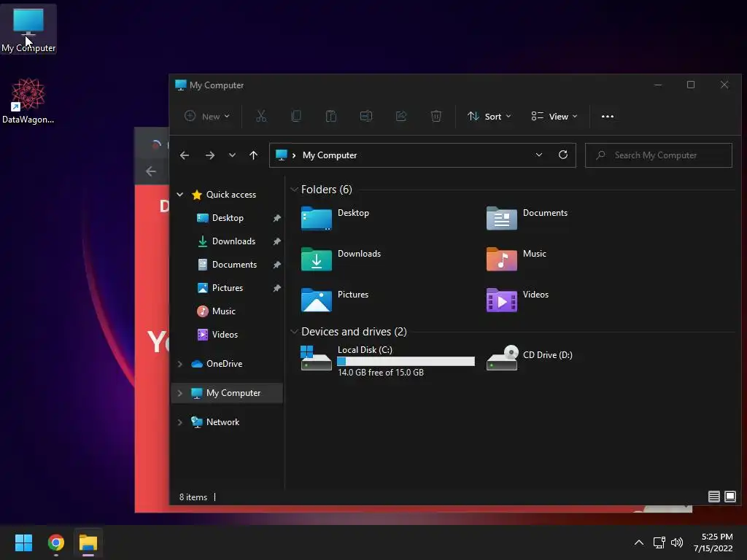
Task: Click the Search My Computer field
Action: (x=659, y=155)
